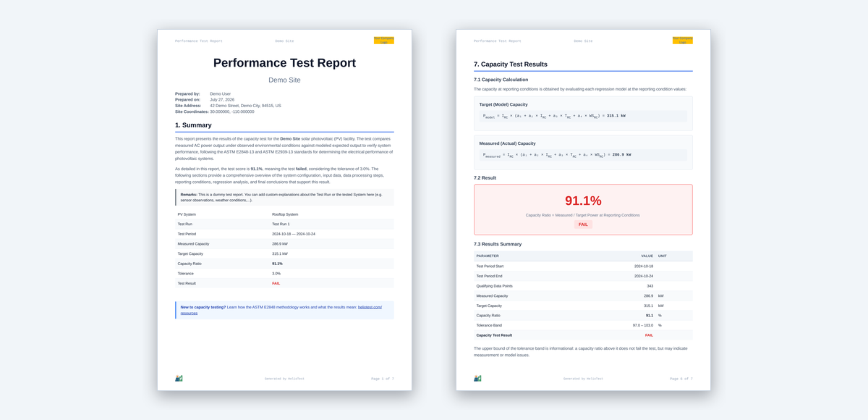Click the Remarks callout box
The height and width of the screenshot is (420, 868).
[284, 197]
